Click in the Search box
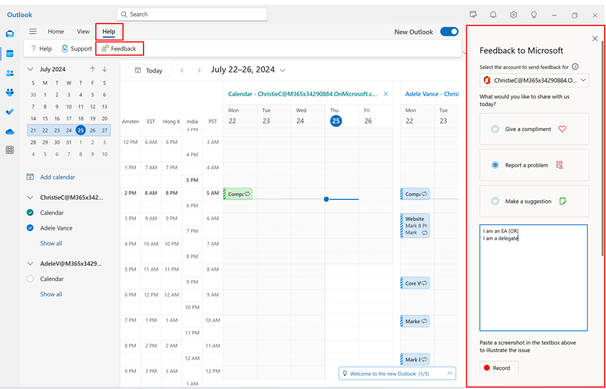The width and height of the screenshot is (606, 389). pyautogui.click(x=192, y=14)
